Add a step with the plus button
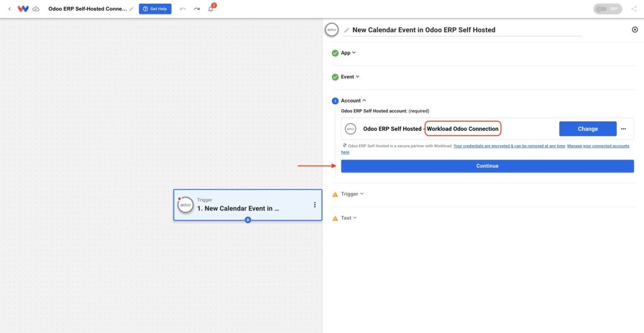This screenshot has height=333, width=644. [248, 221]
